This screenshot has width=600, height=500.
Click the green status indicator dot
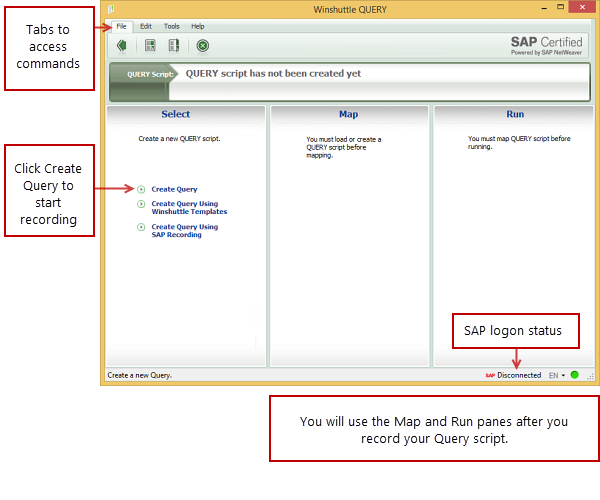tap(574, 375)
